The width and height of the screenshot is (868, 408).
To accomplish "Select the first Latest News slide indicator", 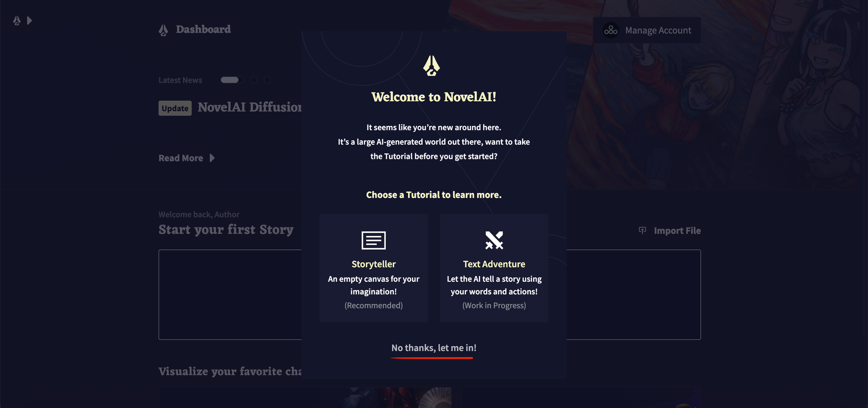I will pos(232,80).
